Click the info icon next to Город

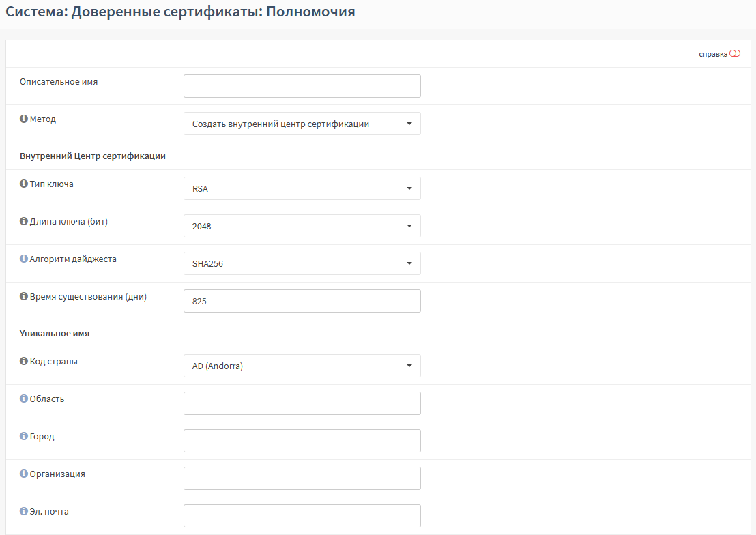click(24, 437)
